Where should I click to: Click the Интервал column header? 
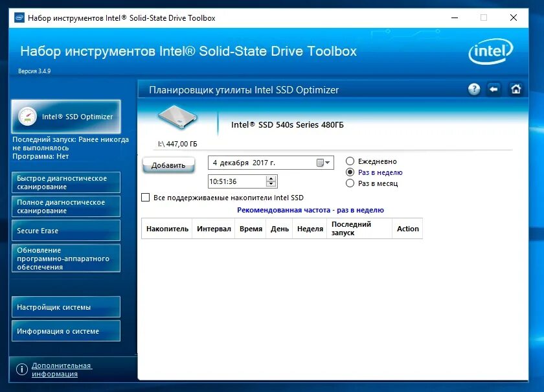click(214, 229)
